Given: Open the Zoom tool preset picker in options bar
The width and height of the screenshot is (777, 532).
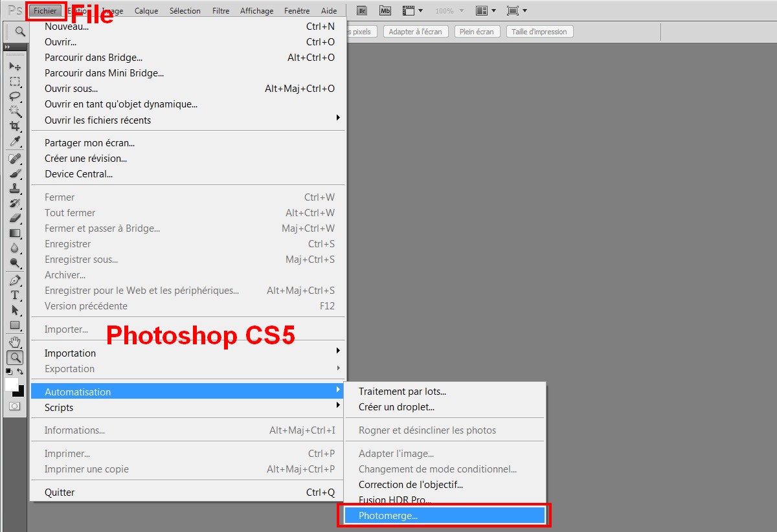Looking at the screenshot, I should point(20,31).
